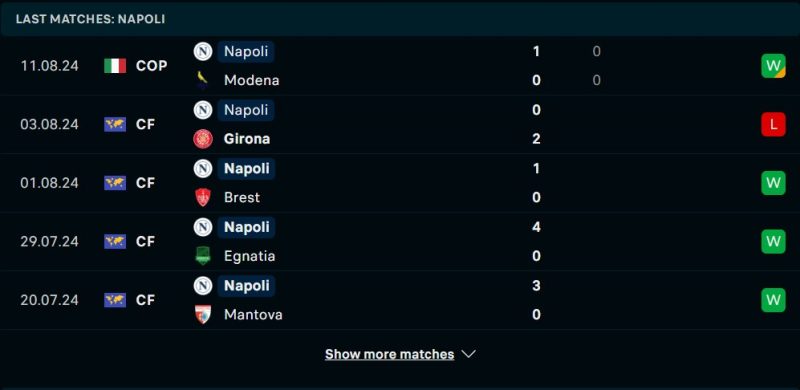Click the world flag icon on 03.08.24 row

tap(115, 125)
